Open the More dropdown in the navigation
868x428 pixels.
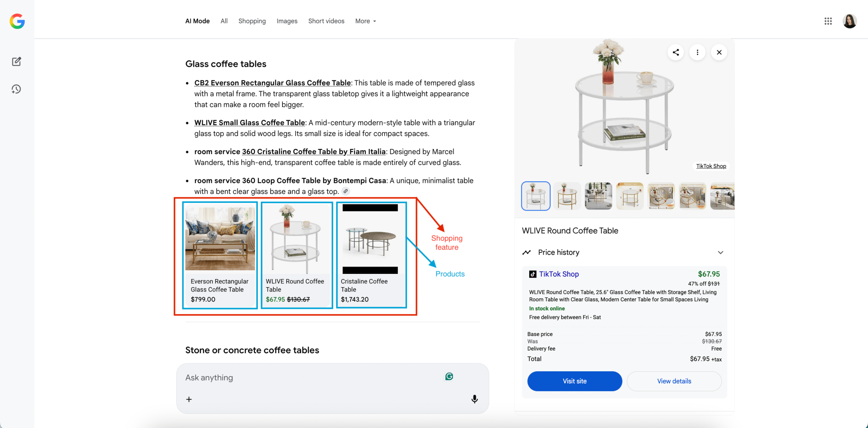tap(365, 21)
